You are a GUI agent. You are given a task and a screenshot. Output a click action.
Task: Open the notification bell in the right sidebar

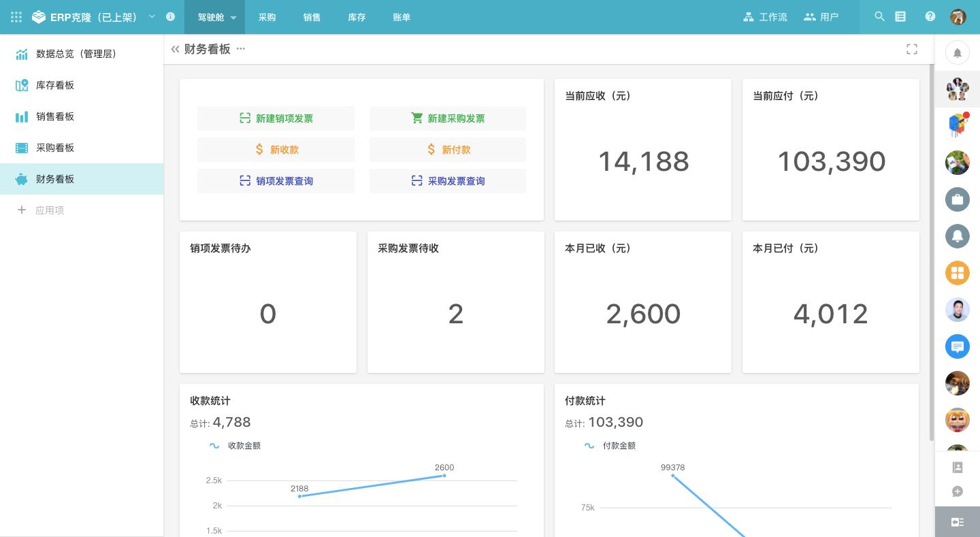pos(958,52)
